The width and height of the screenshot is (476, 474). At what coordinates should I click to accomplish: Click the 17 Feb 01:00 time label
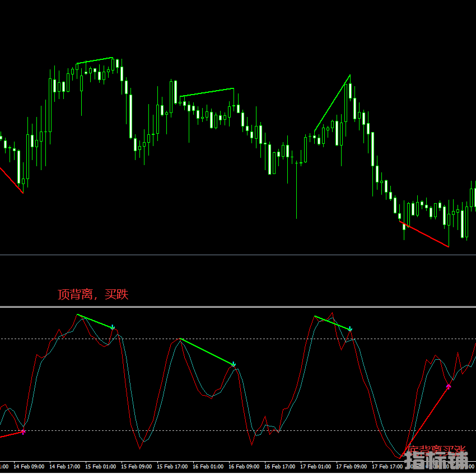click(315, 466)
